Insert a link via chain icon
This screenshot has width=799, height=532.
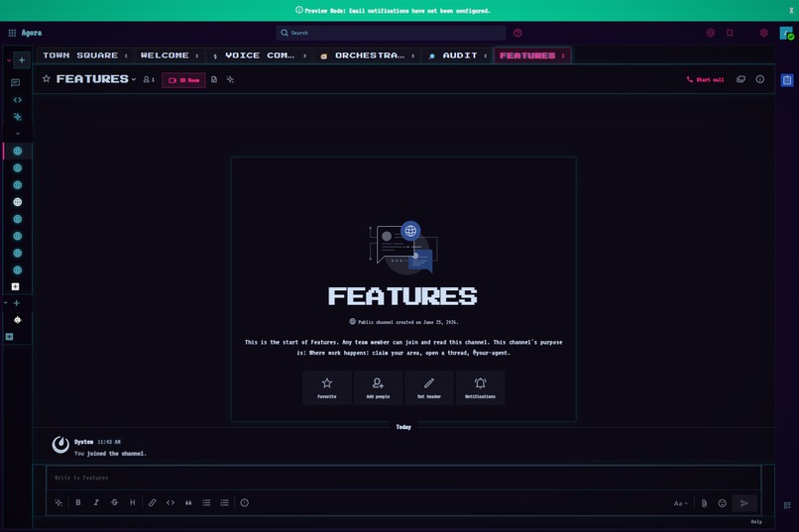click(153, 502)
